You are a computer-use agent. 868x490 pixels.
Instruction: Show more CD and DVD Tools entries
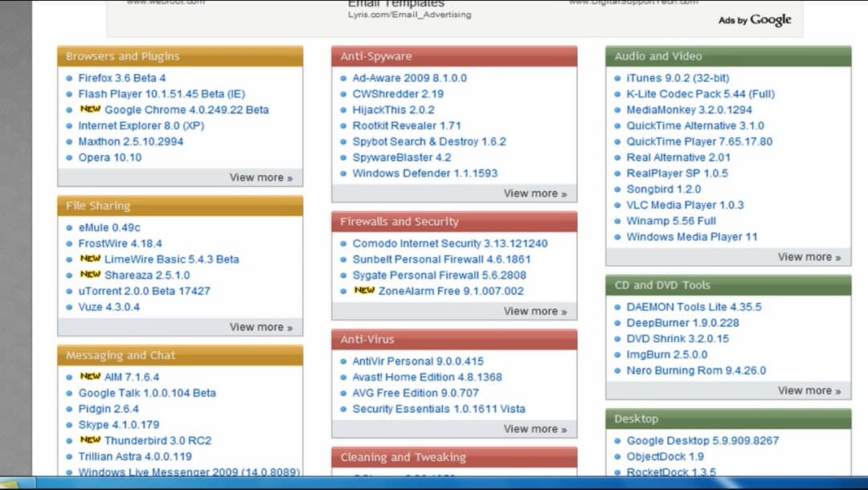coord(809,390)
